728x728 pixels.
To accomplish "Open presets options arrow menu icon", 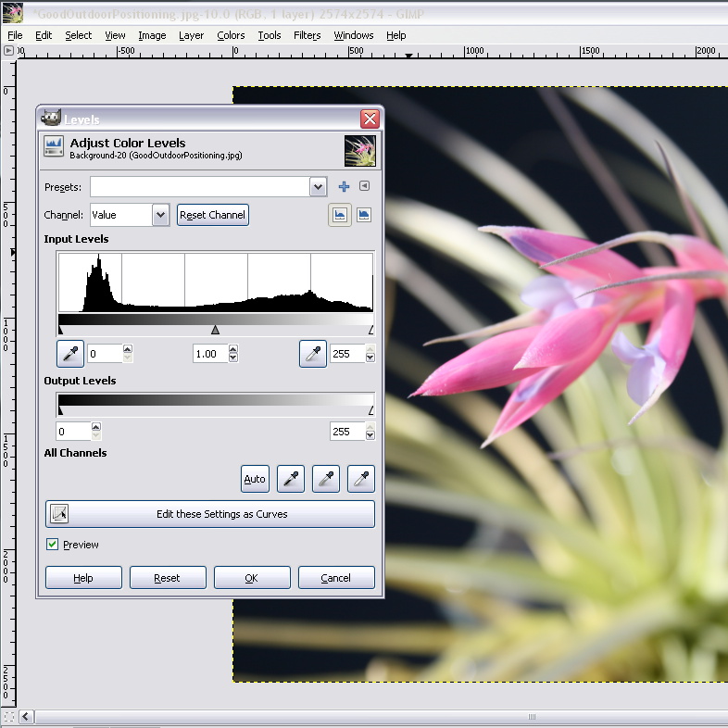I will (x=365, y=186).
